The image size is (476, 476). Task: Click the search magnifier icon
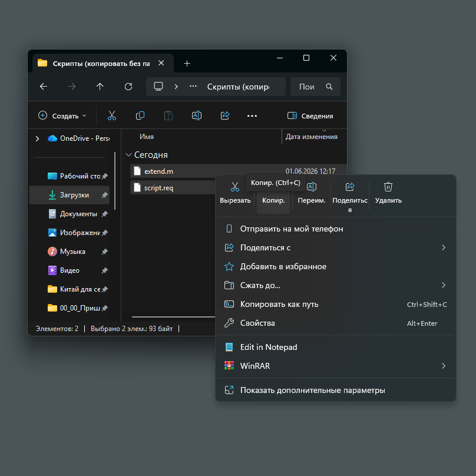click(x=329, y=87)
